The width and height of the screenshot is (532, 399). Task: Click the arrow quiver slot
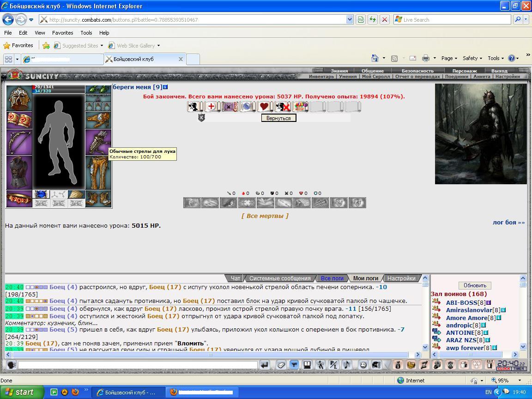pos(98,142)
